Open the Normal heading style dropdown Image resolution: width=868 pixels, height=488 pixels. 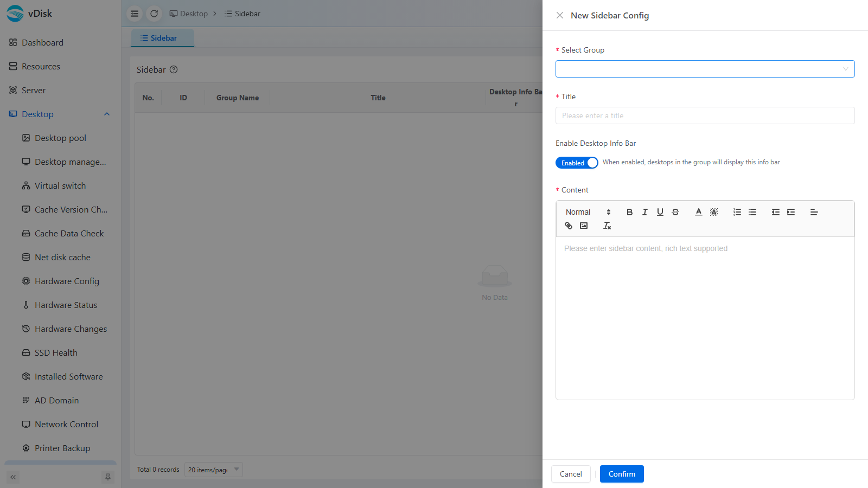pyautogui.click(x=588, y=212)
